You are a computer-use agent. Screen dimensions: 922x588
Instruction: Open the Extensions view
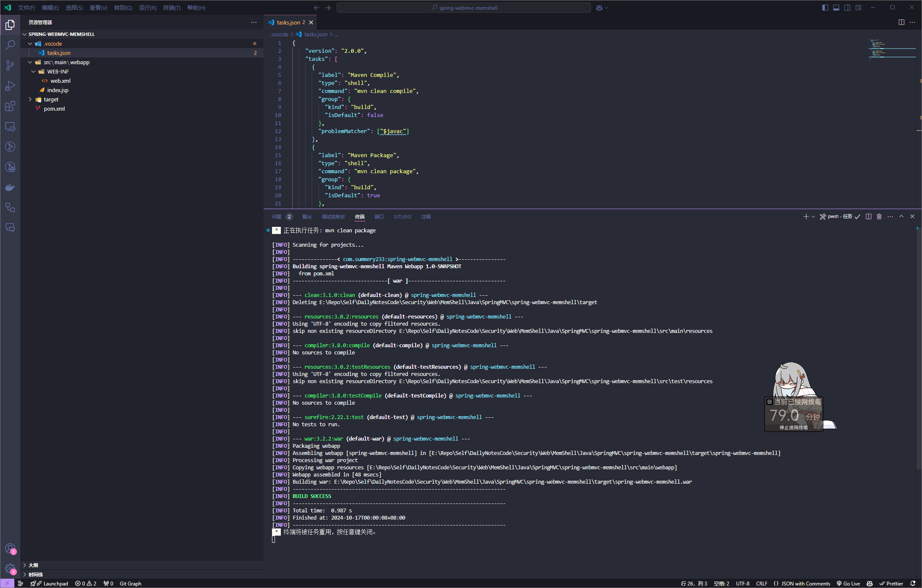point(10,106)
